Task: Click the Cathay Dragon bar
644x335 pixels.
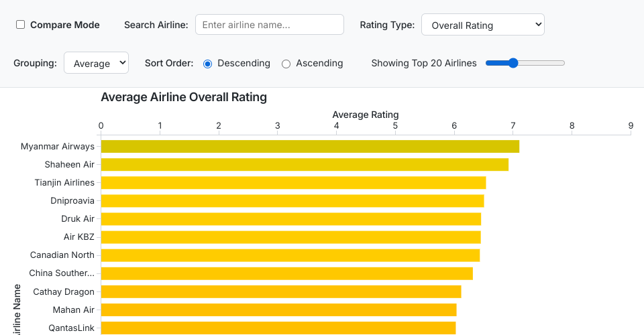Action: pos(280,291)
